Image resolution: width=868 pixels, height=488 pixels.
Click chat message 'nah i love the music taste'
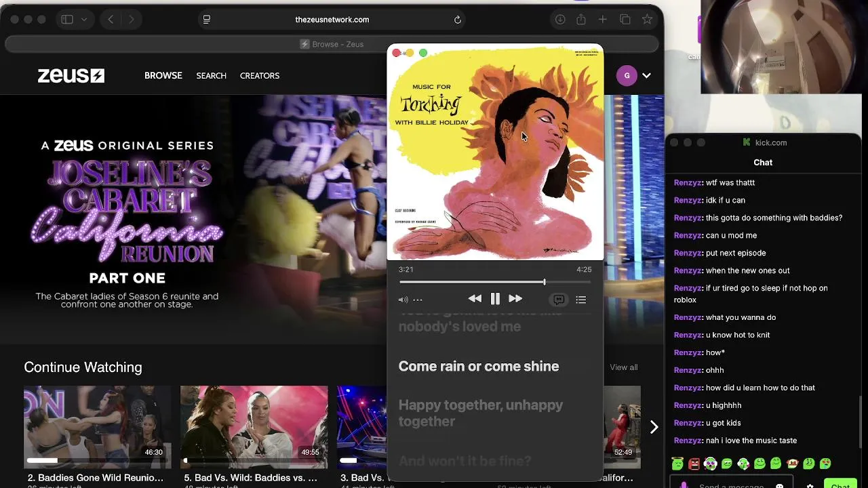click(x=751, y=441)
